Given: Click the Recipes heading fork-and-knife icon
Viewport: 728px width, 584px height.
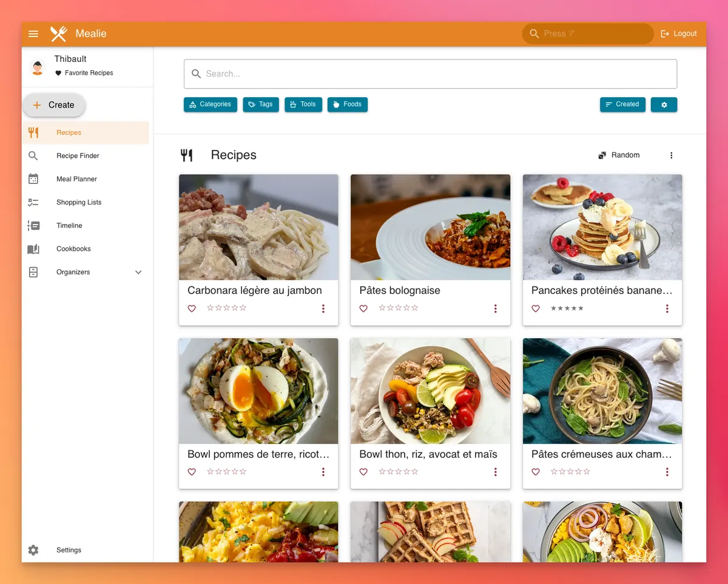Looking at the screenshot, I should [187, 155].
